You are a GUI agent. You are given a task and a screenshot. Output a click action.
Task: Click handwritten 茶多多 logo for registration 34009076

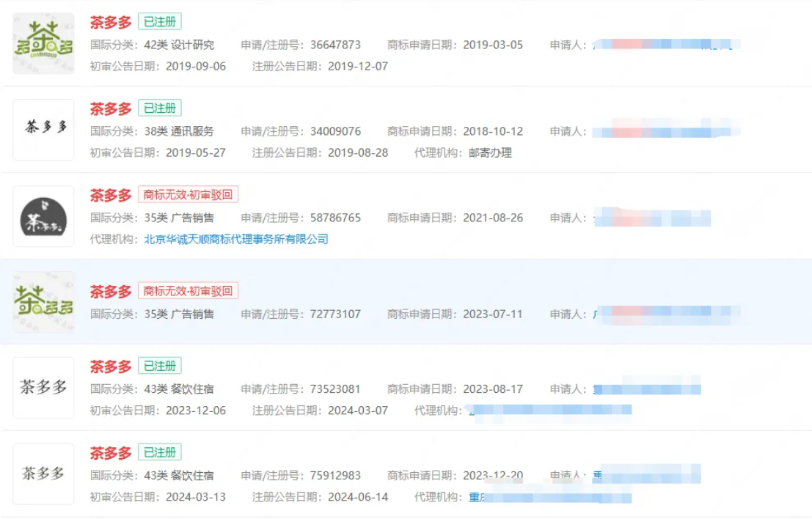coord(43,130)
